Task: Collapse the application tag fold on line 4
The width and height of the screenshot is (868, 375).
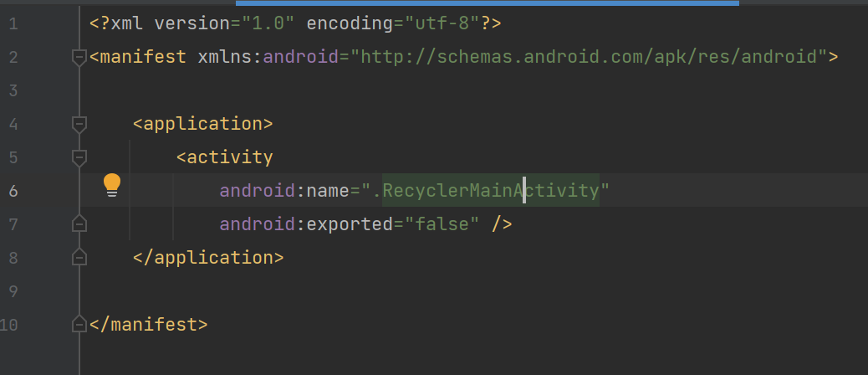Action: [79, 124]
